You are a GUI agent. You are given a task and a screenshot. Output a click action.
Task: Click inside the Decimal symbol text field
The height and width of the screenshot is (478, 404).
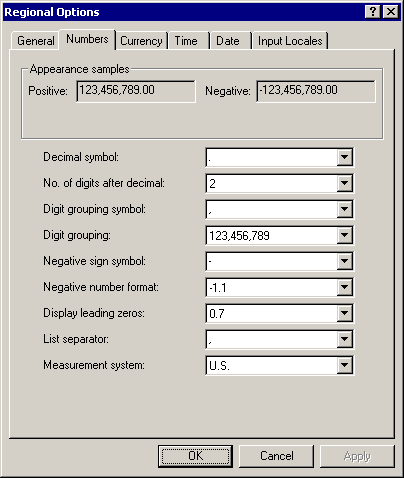(x=271, y=157)
